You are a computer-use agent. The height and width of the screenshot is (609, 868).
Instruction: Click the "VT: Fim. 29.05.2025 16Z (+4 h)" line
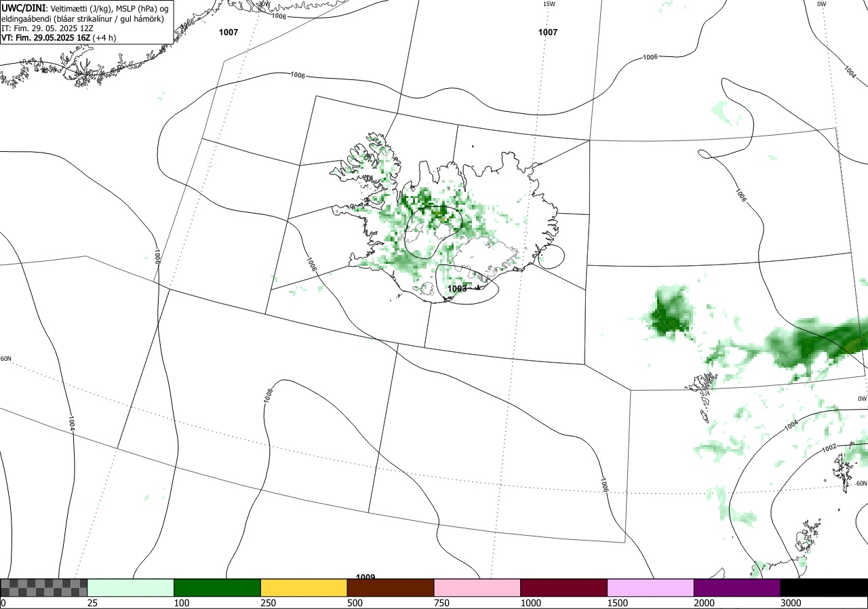point(59,38)
